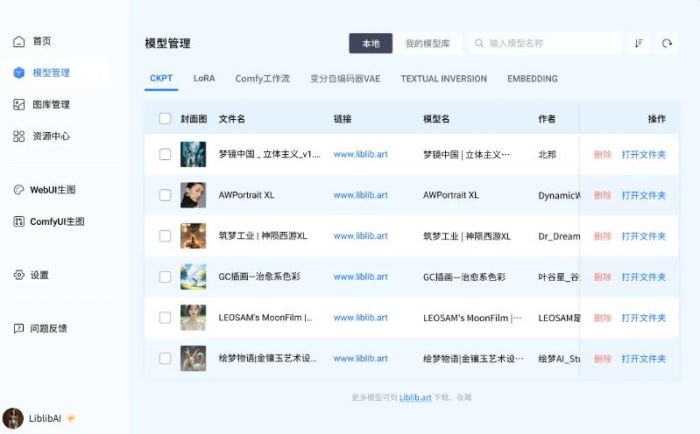Click the 模型管理 cube icon in sidebar
700x434 pixels.
[x=19, y=72]
